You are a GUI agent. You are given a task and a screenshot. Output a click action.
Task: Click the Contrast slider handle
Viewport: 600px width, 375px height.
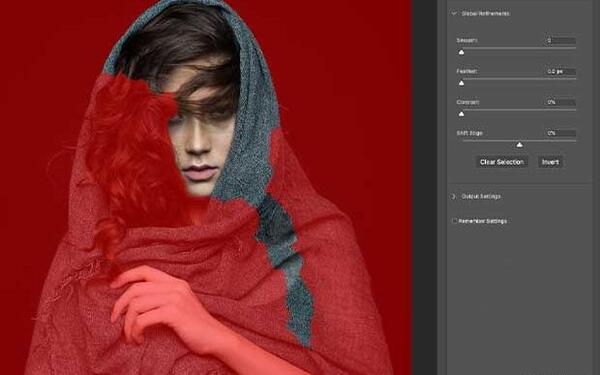(461, 114)
